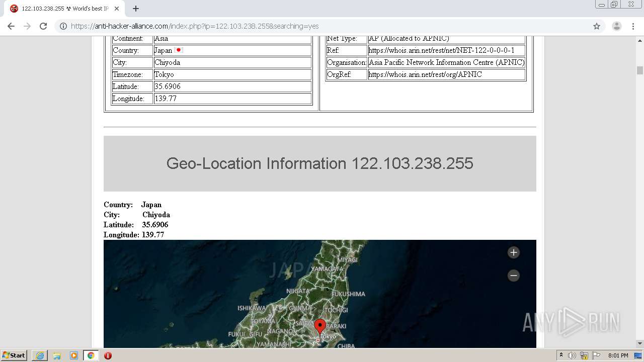This screenshot has width=644, height=362.
Task: Reload the page with refresh icon
Action: tap(43, 26)
